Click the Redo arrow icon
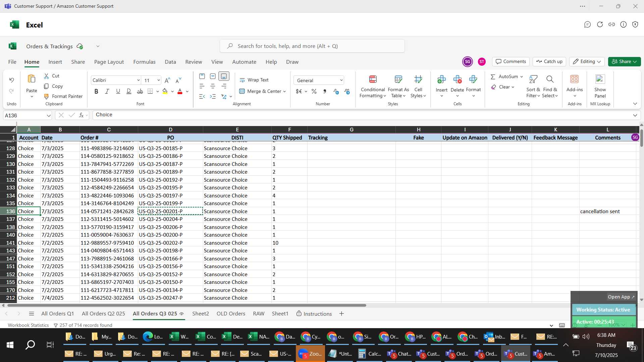Image resolution: width=644 pixels, height=362 pixels. 11,91
